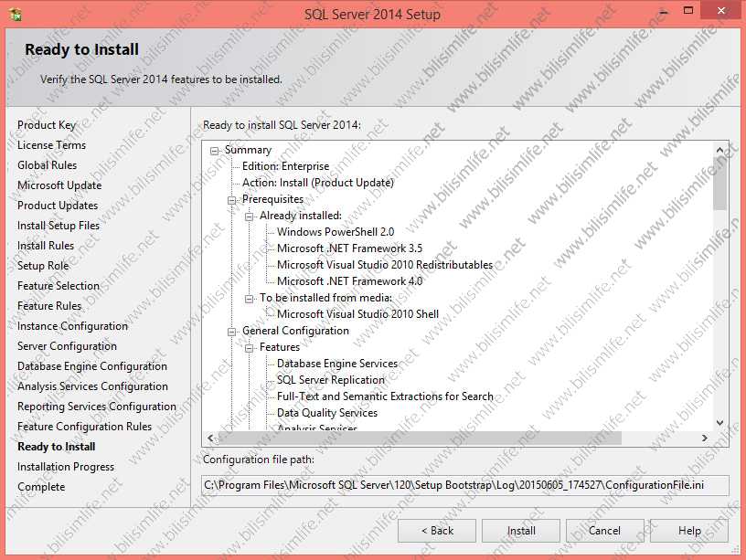Image resolution: width=746 pixels, height=560 pixels.
Task: Click the SQL Server setup icon in title bar
Action: tap(16, 15)
